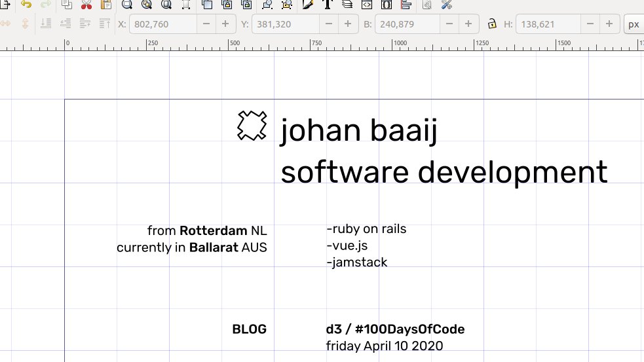Zoom to fit selection

127,4
